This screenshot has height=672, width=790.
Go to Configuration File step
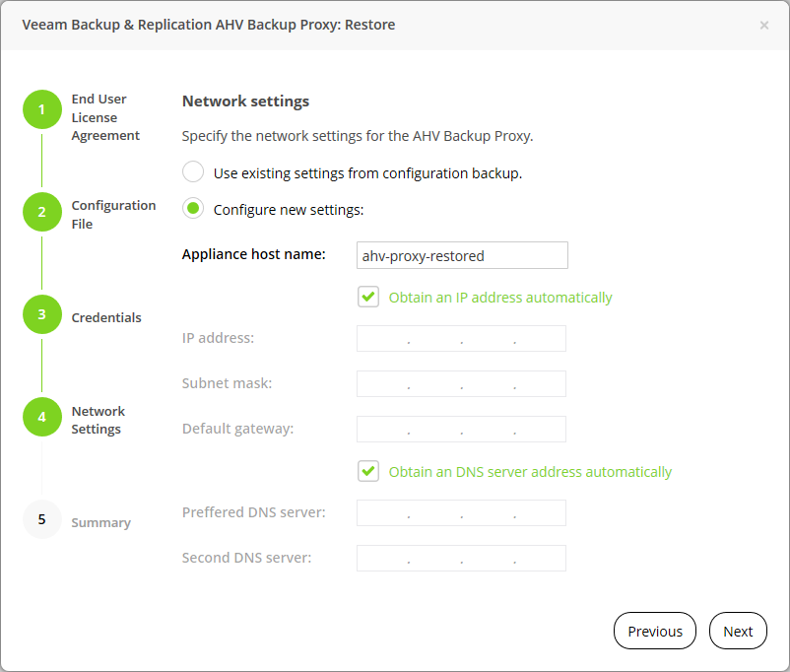pos(113,215)
